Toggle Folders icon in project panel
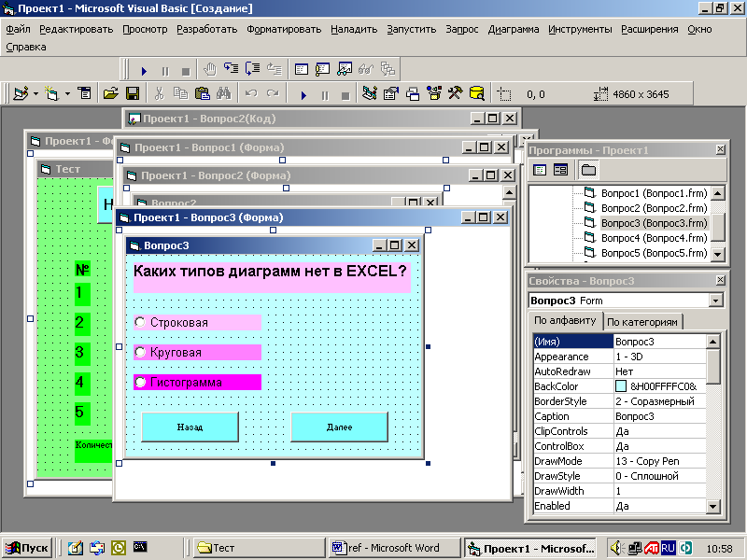Image resolution: width=747 pixels, height=560 pixels. click(x=588, y=170)
